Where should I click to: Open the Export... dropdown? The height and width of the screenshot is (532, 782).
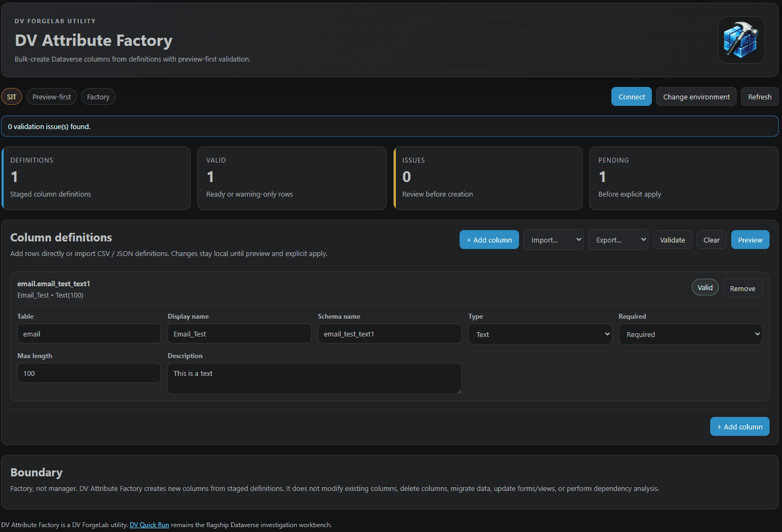tap(618, 240)
